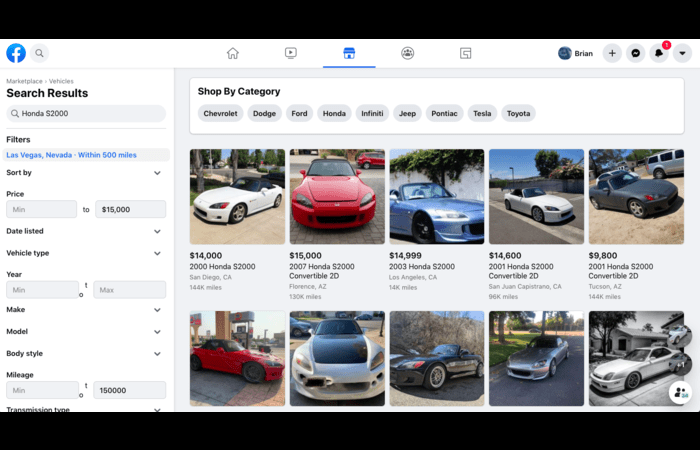
Task: Click the Year Min field
Action: pyautogui.click(x=42, y=290)
